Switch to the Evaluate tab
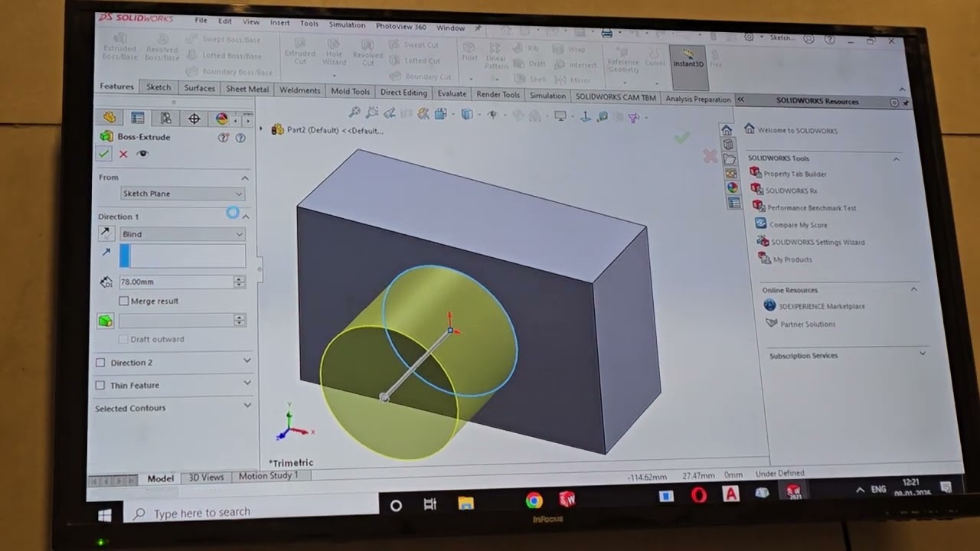Image resolution: width=980 pixels, height=551 pixels. [x=452, y=93]
